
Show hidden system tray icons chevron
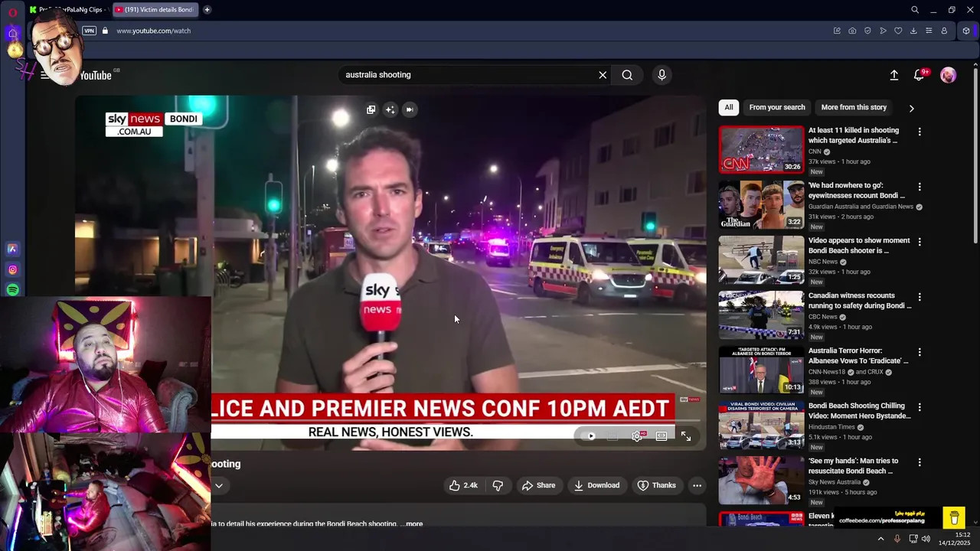[x=880, y=539]
